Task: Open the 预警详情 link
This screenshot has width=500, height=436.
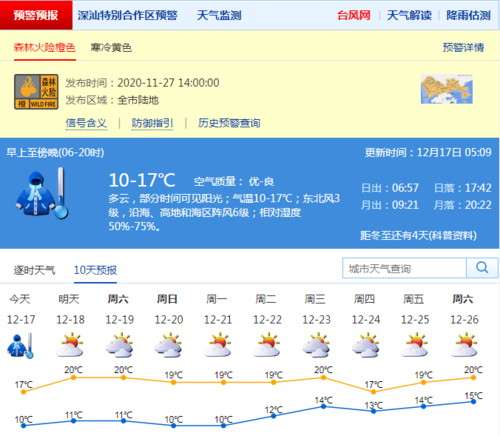Action: coord(463,48)
